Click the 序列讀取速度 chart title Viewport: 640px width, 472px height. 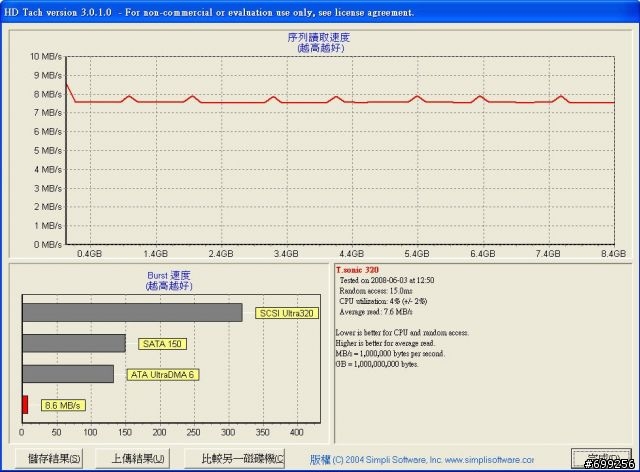[x=319, y=38]
